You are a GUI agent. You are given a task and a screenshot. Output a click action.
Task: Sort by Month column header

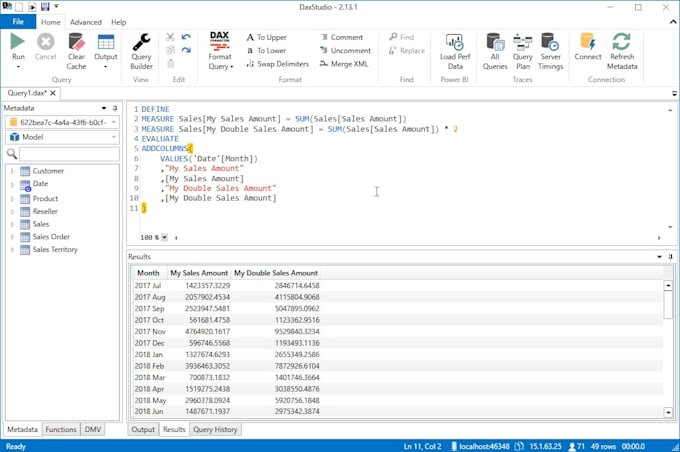(148, 273)
